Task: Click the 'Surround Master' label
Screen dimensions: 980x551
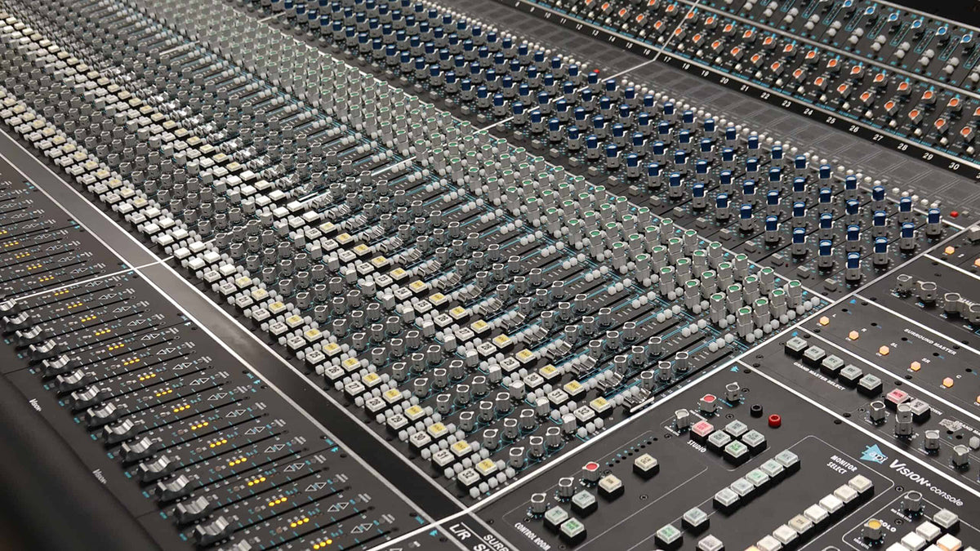Action: click(930, 340)
